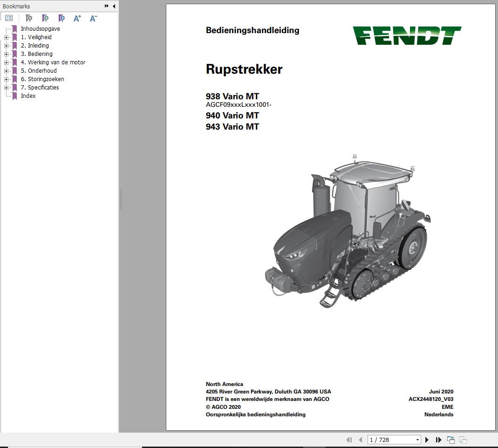This screenshot has width=498, height=448.
Task: Click the delete bookmark icon
Action: click(x=28, y=19)
